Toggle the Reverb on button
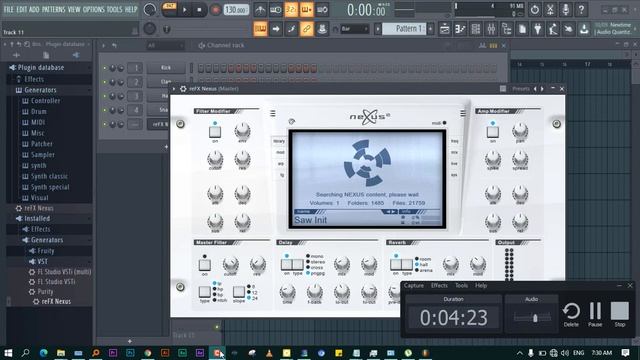This screenshot has width=640, height=360. [x=396, y=264]
